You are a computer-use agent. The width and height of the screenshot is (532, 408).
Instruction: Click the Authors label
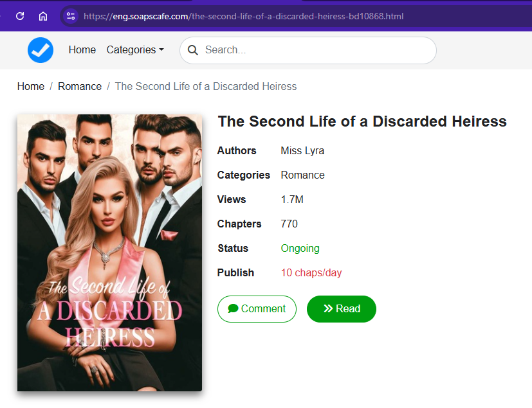pos(237,150)
